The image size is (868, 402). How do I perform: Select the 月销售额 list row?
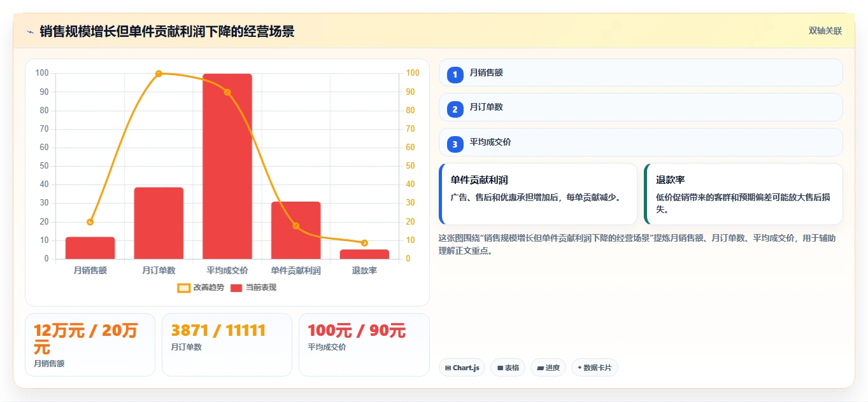[641, 73]
